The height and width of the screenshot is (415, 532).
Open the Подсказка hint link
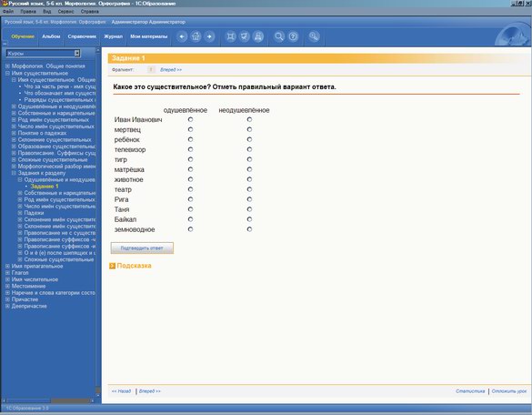[x=134, y=266]
